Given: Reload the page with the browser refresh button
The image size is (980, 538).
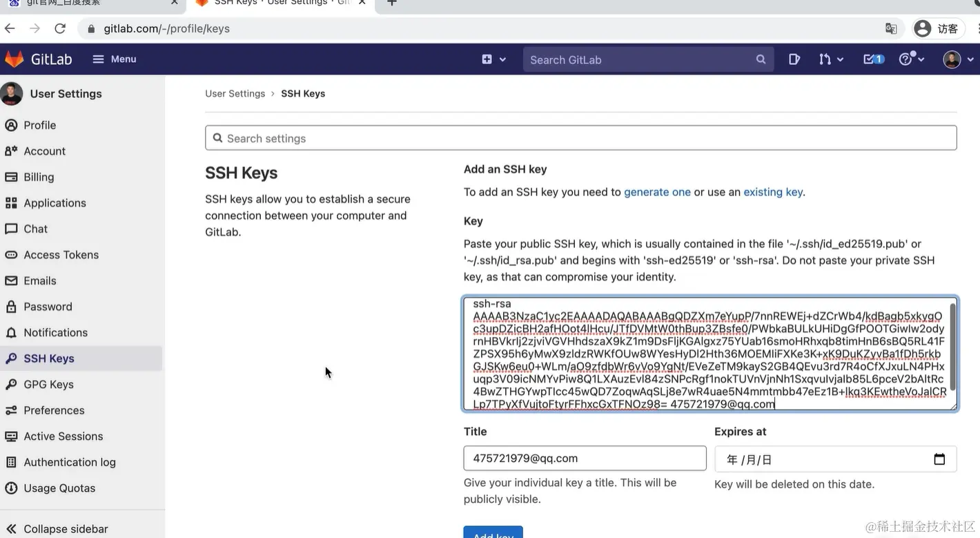Looking at the screenshot, I should coord(60,28).
